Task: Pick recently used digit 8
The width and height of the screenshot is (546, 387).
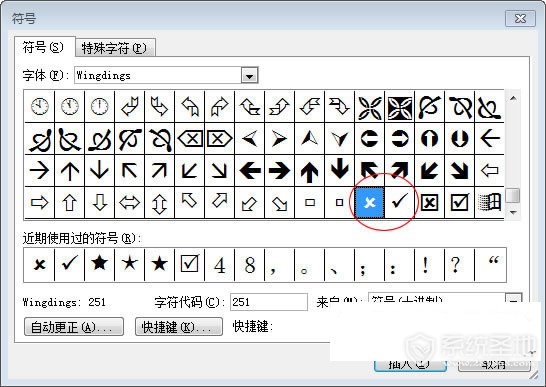Action: [250, 265]
